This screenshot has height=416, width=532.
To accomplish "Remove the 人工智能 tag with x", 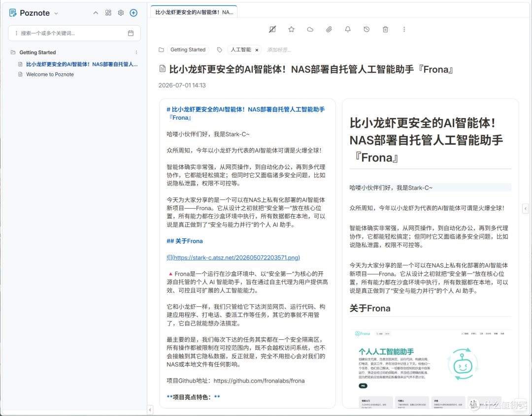I will (x=257, y=50).
